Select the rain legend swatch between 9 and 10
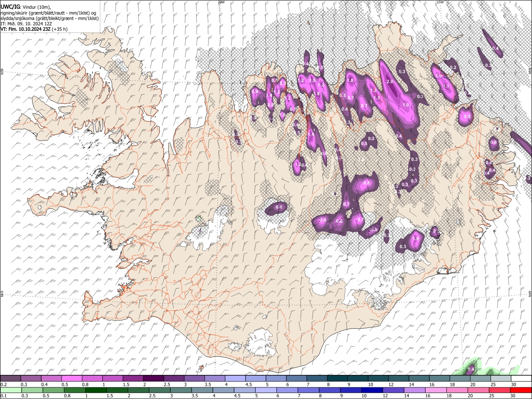This screenshot has width=532, height=399. tap(350, 390)
